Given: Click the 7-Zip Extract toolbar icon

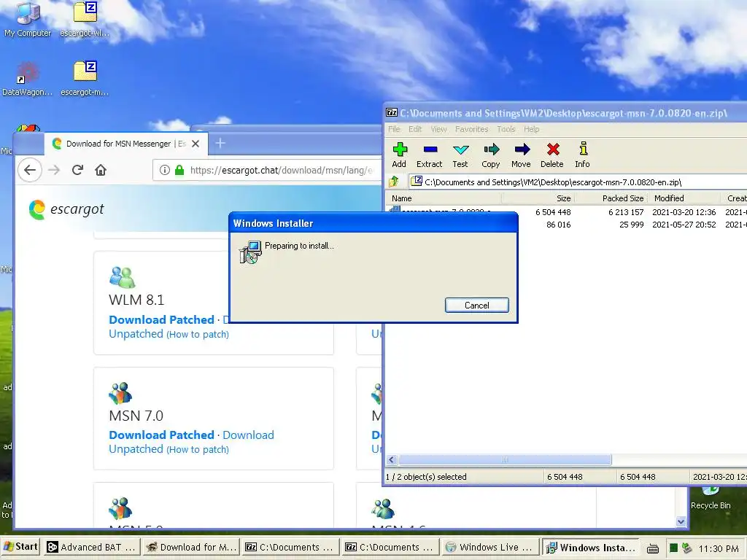Looking at the screenshot, I should coord(429,155).
